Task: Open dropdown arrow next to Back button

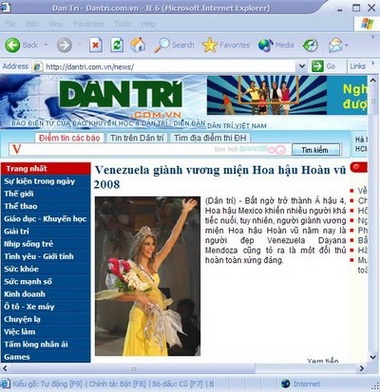Action: 46,45
